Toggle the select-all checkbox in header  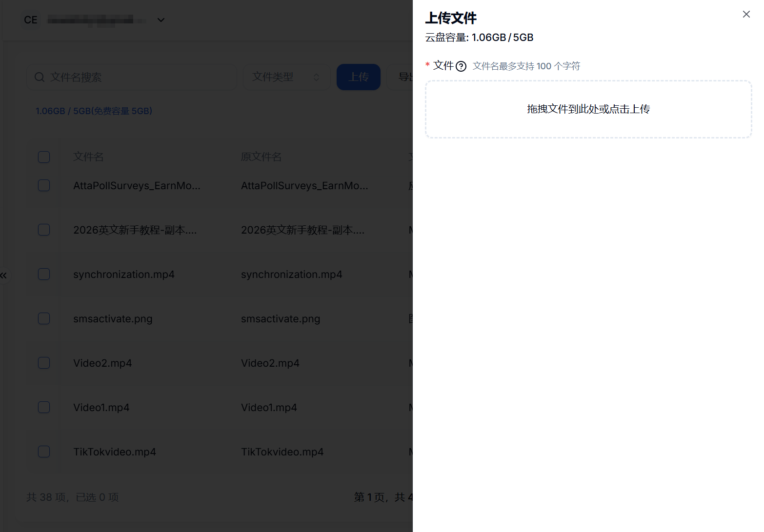tap(44, 157)
